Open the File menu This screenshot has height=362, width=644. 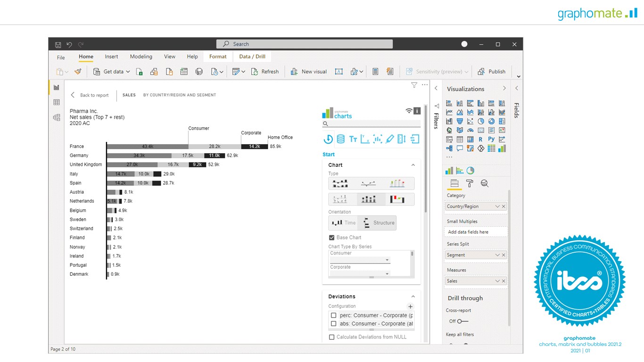coord(61,58)
